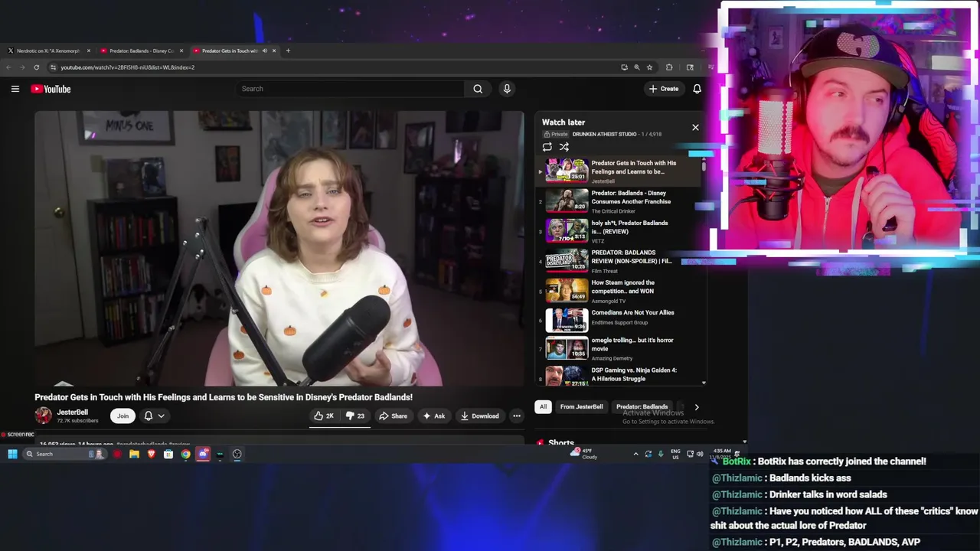Open weather widget showing Cloudy

(583, 453)
